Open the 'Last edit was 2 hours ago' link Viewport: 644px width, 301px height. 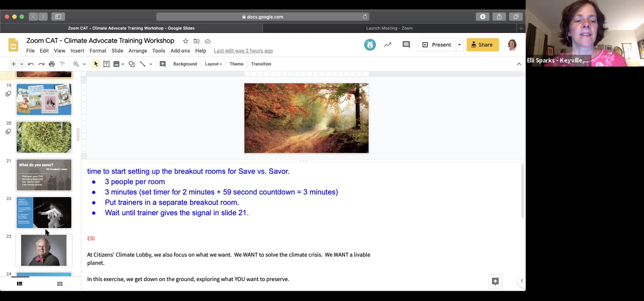(x=243, y=51)
